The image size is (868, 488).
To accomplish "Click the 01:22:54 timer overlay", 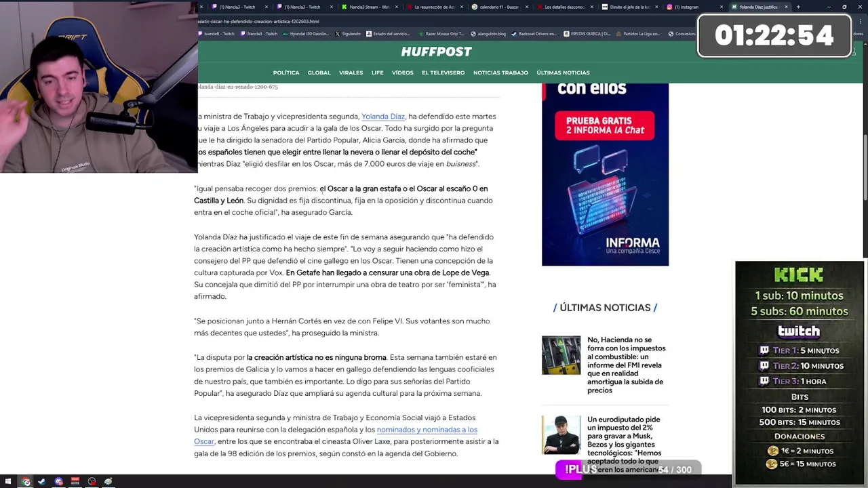I will 774,35.
